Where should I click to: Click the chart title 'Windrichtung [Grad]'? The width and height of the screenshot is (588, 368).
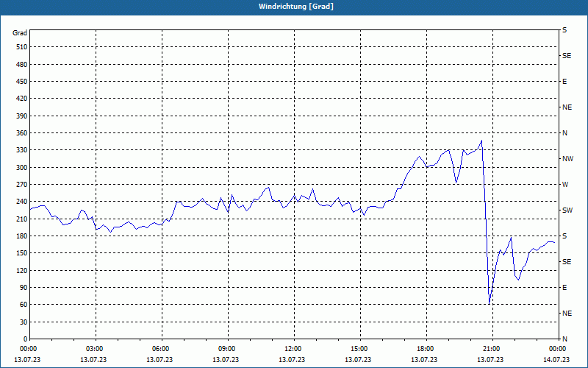[x=296, y=7]
